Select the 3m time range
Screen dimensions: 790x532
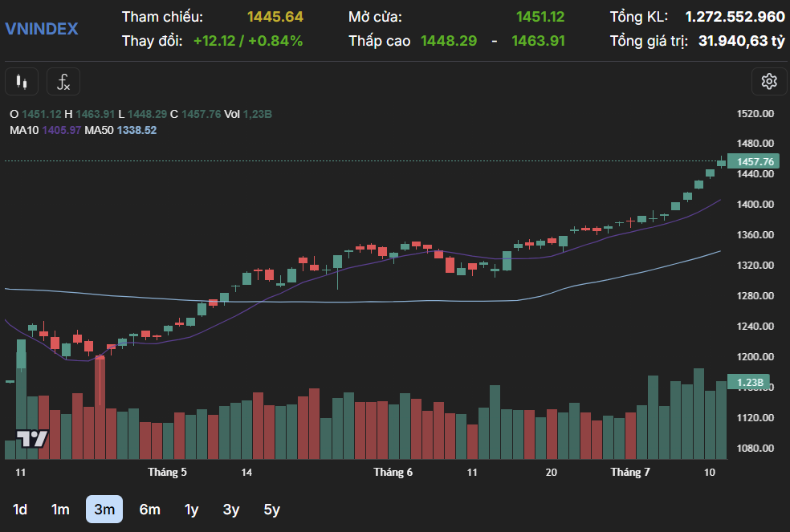tap(104, 510)
